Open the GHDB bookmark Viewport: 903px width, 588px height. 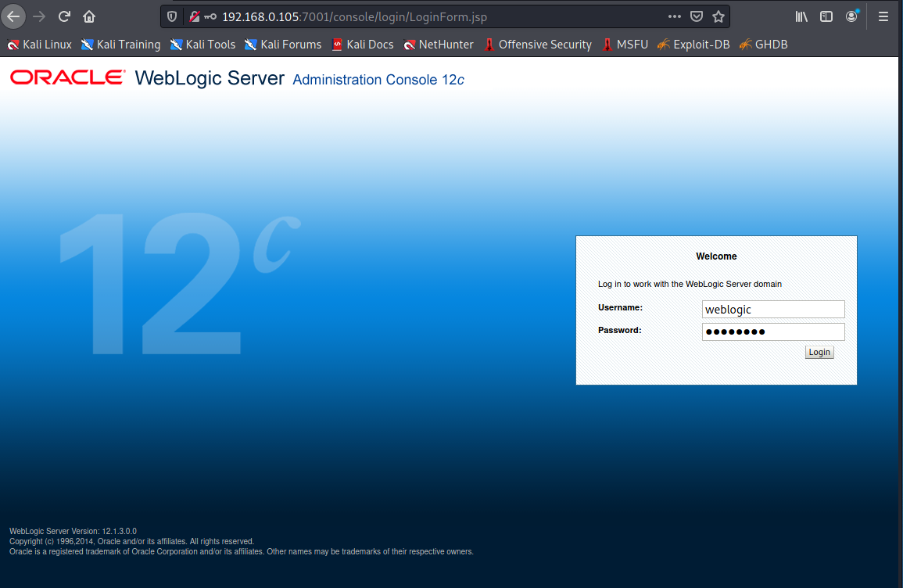(x=763, y=45)
